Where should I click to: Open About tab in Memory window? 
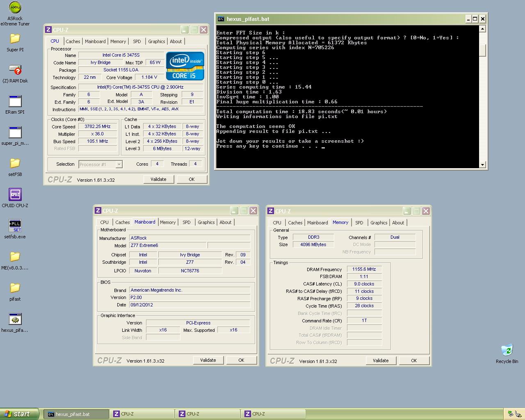398,223
